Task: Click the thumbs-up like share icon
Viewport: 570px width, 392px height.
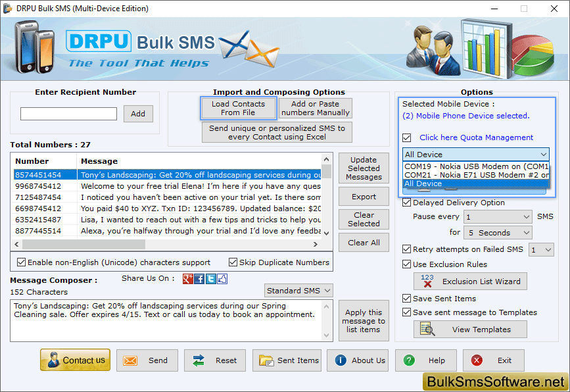Action: tap(222, 279)
